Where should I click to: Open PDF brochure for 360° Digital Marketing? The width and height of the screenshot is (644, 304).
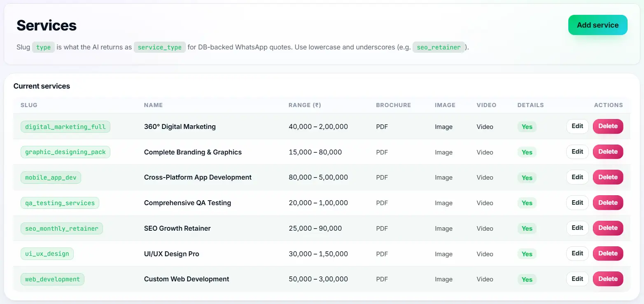click(x=382, y=127)
